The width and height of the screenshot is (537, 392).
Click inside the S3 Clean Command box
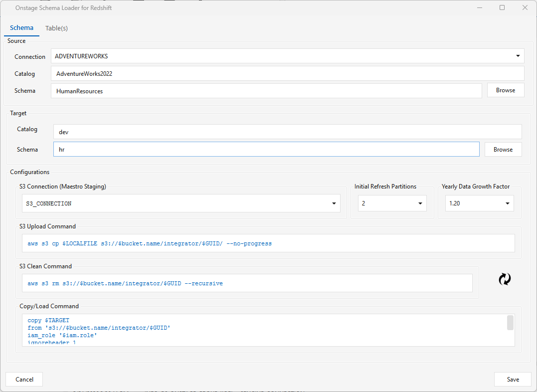point(247,283)
